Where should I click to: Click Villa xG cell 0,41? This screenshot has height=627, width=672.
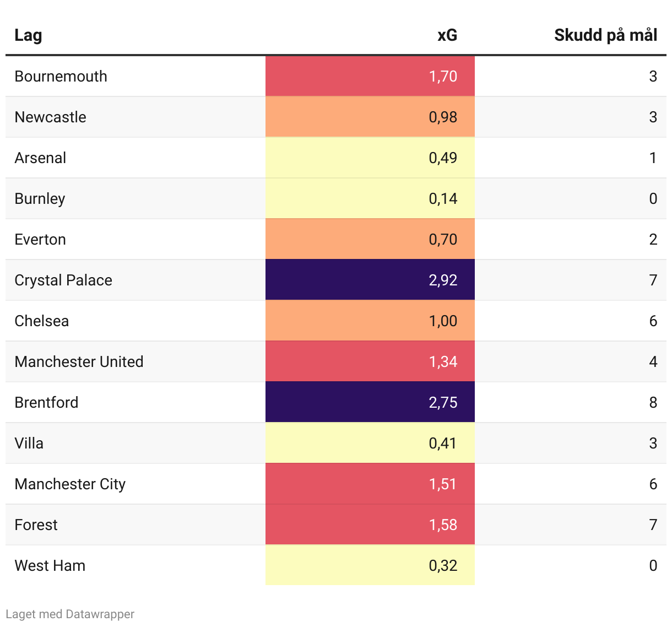[x=443, y=444]
